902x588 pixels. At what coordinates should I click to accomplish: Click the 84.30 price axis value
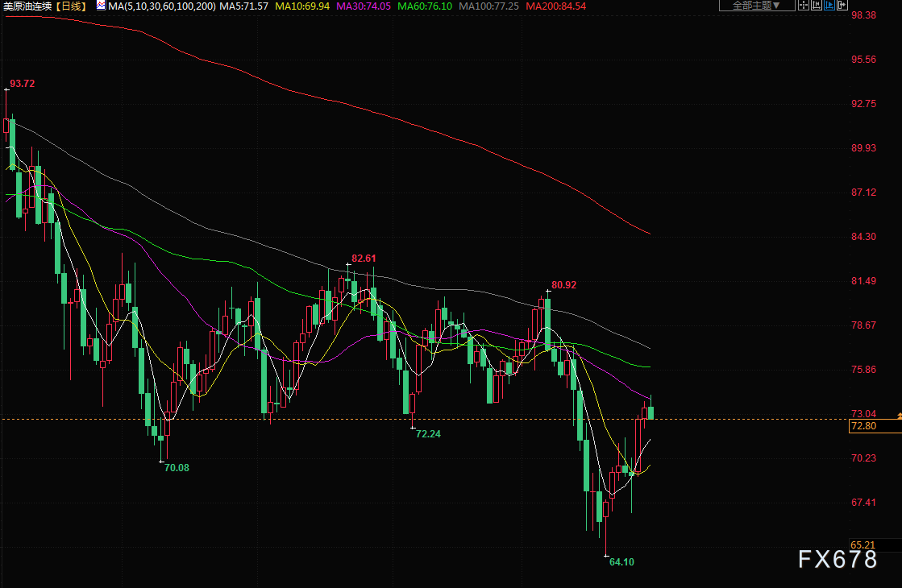[863, 236]
